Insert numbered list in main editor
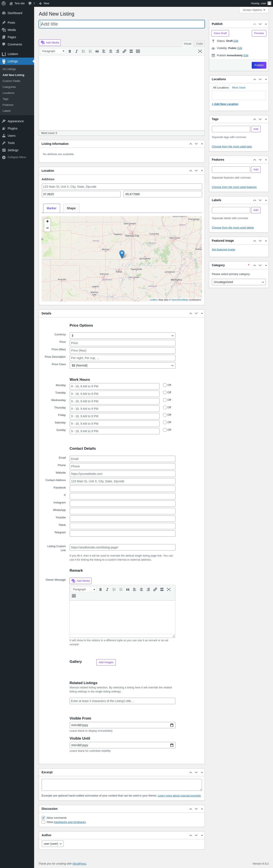The width and height of the screenshot is (273, 868). click(90, 51)
